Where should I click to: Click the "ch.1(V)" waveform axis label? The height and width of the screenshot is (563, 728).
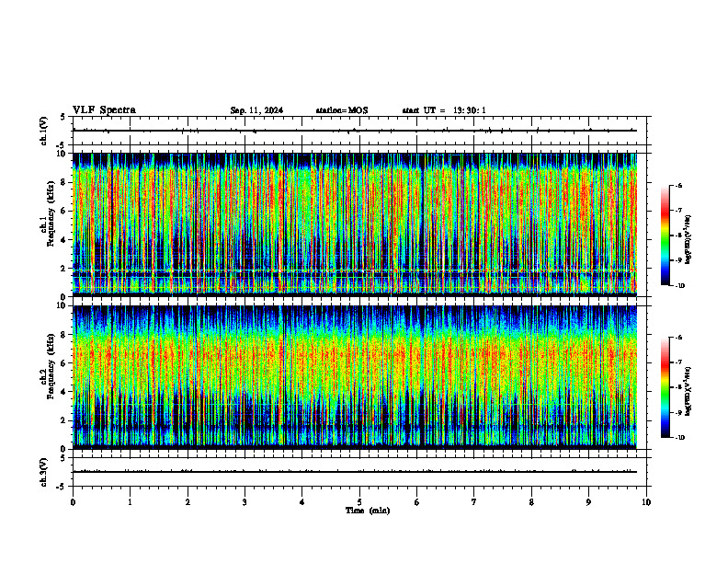[x=43, y=131]
